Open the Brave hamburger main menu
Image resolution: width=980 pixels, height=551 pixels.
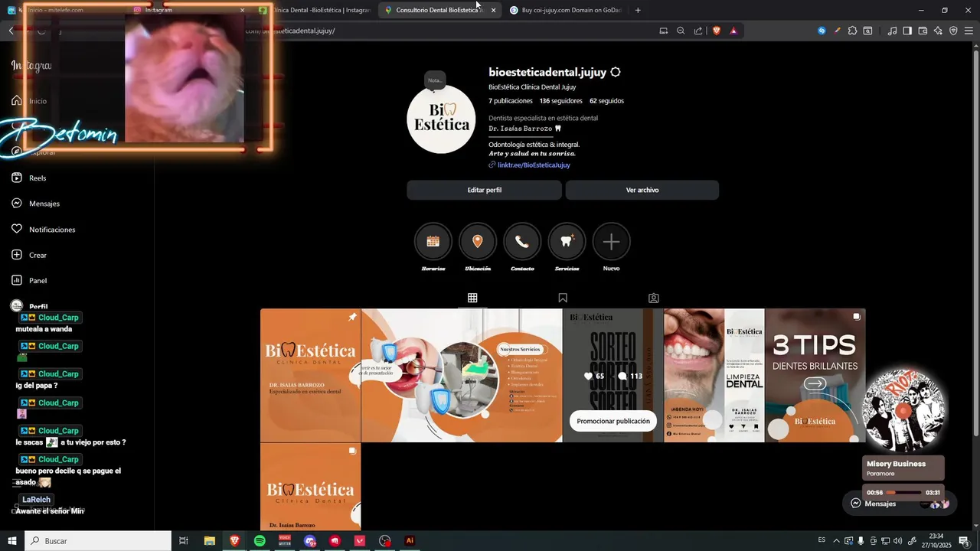pyautogui.click(x=969, y=31)
